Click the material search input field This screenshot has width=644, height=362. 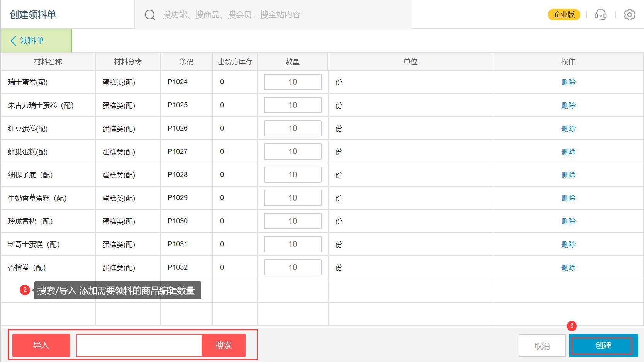[139, 345]
